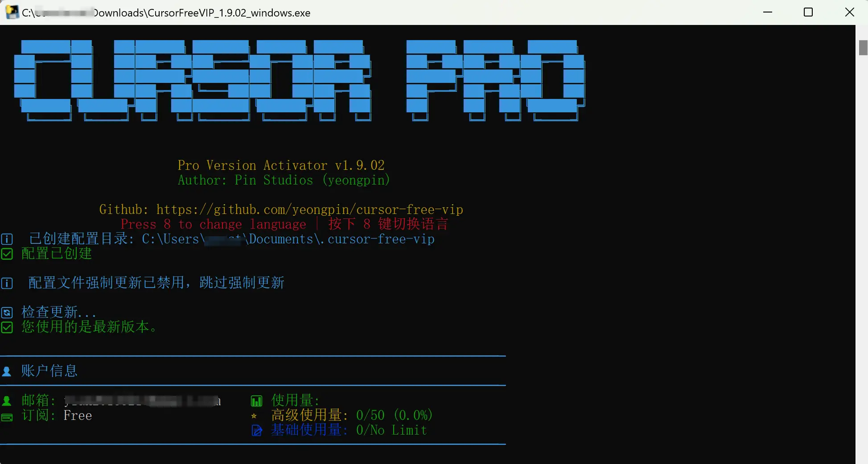Click the Github URL for cursor-free-vip
This screenshot has width=868, height=464.
pos(310,209)
